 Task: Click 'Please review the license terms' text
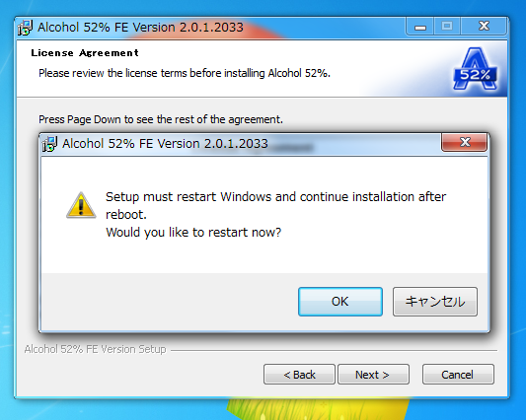coord(185,73)
